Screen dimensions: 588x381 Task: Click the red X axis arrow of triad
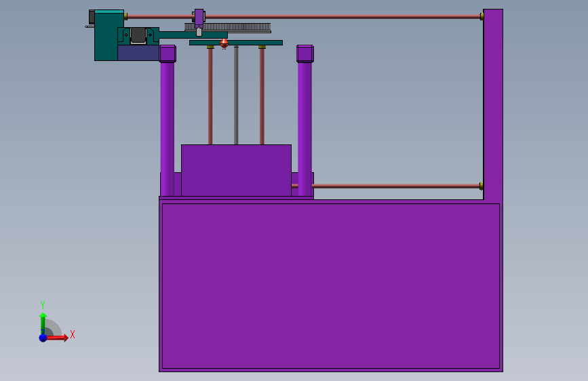58,338
